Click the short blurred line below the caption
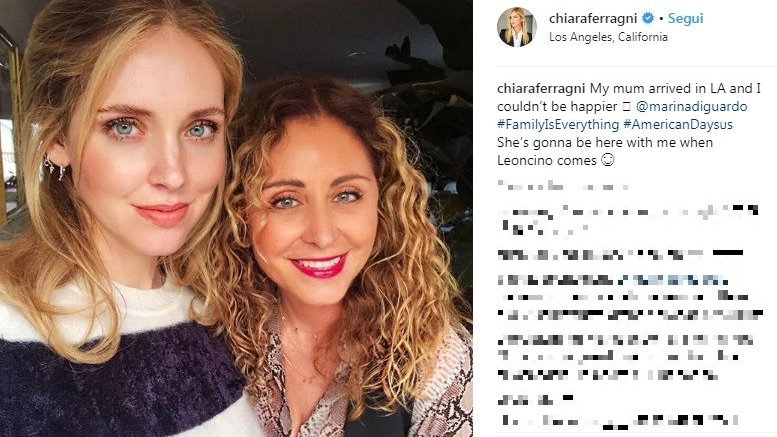 (x=563, y=187)
